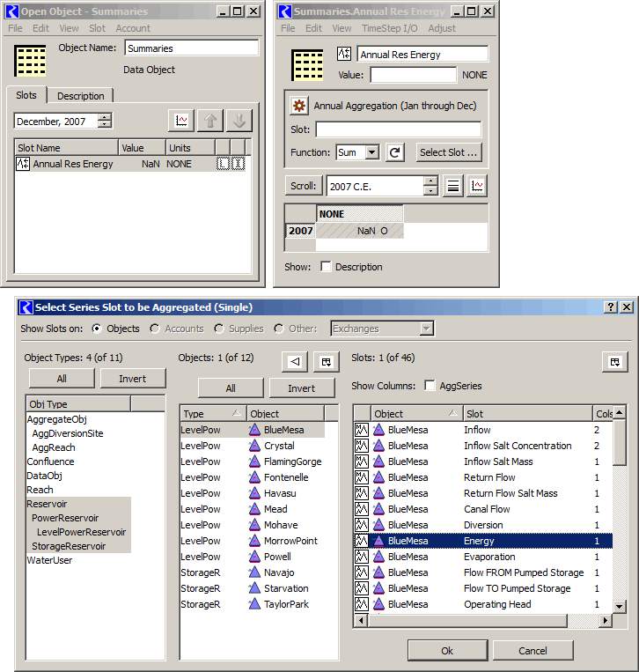Click the down arrow button in the Open Object window

(x=239, y=121)
